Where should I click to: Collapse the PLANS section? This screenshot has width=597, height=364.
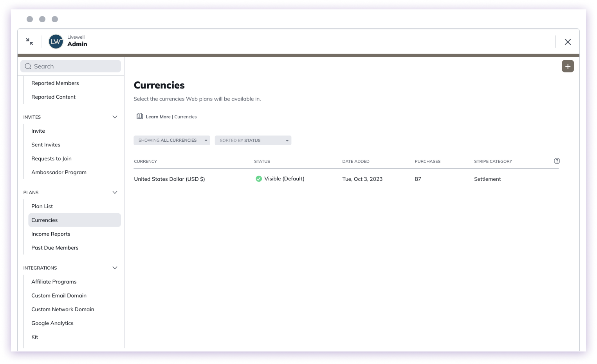pyautogui.click(x=115, y=192)
